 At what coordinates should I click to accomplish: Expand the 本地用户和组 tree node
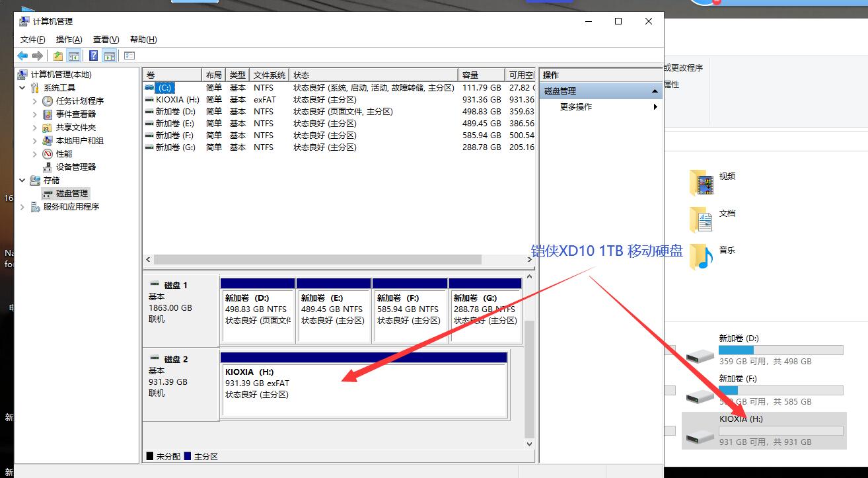tap(35, 141)
